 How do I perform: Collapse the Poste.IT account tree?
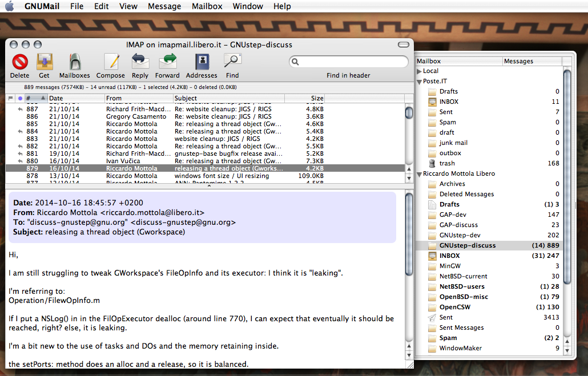(x=419, y=82)
